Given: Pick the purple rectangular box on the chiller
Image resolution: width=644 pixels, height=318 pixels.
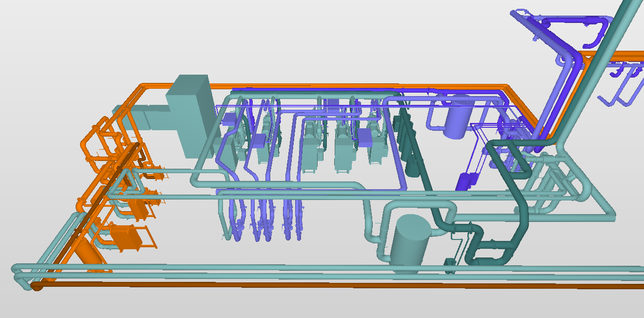Looking at the screenshot, I should (x=366, y=138).
